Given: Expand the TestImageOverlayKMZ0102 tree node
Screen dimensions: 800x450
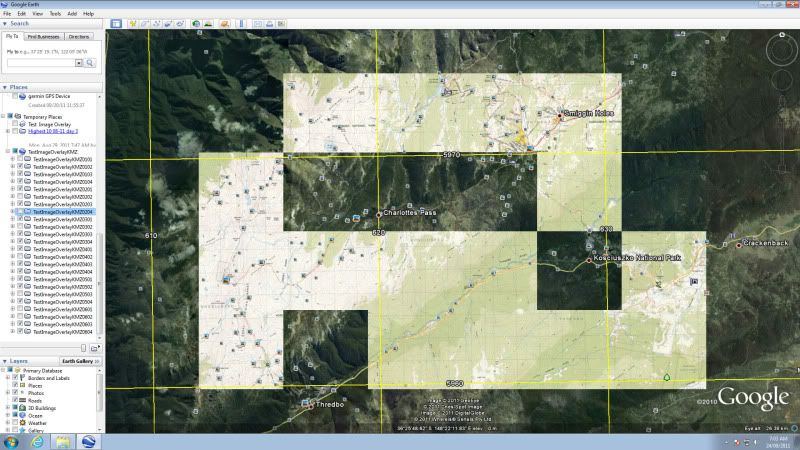Looking at the screenshot, I should pyautogui.click(x=13, y=166).
